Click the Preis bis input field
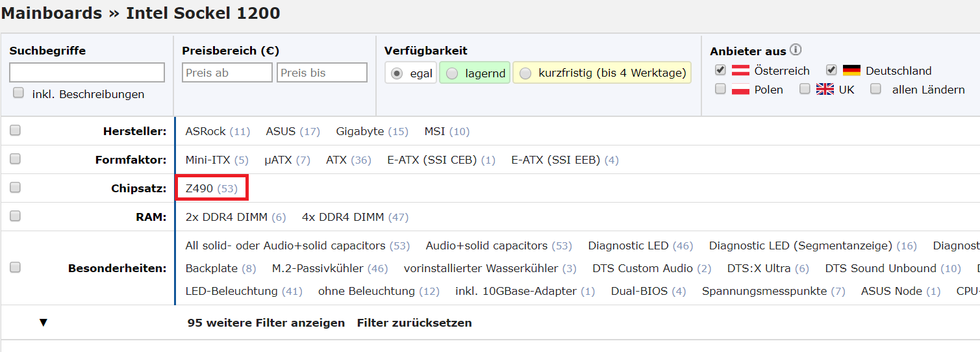 tap(322, 73)
